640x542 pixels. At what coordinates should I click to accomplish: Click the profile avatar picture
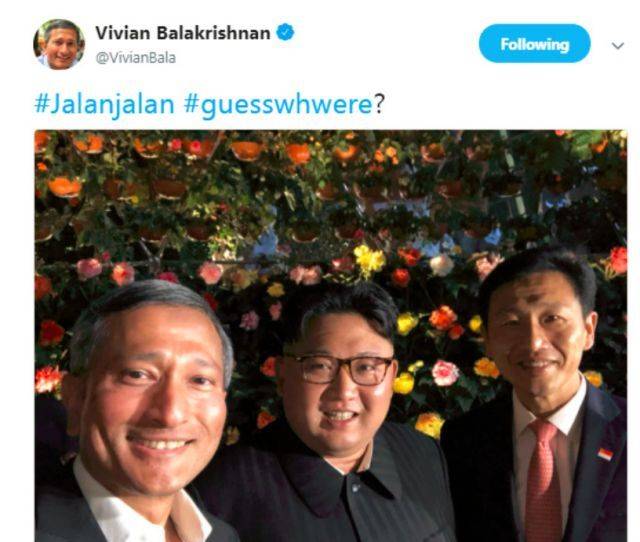coord(59,44)
